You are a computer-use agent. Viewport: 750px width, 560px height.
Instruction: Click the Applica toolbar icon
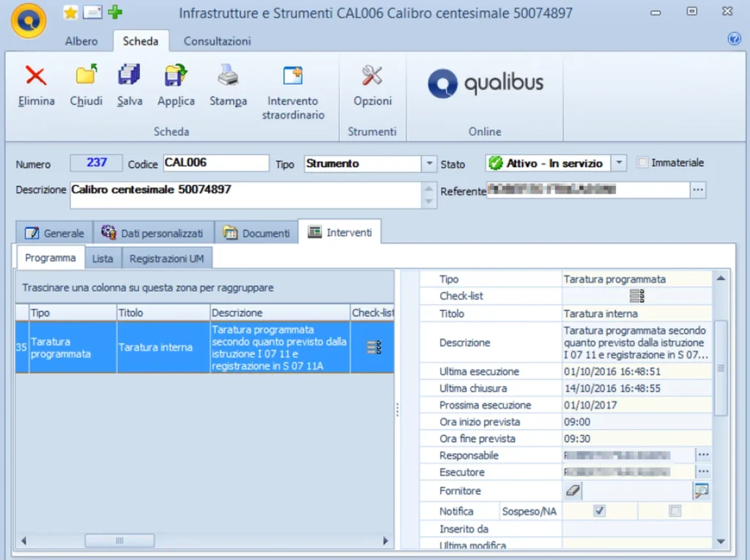pyautogui.click(x=176, y=76)
